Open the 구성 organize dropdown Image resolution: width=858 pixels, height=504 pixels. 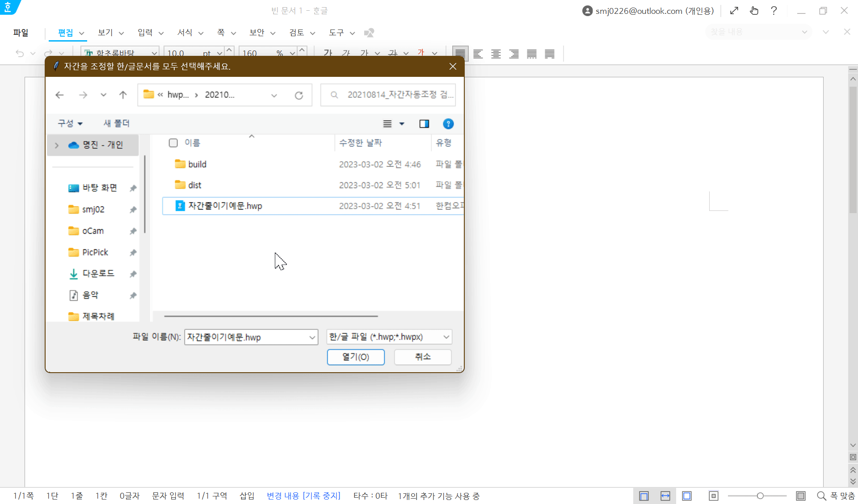(70, 123)
